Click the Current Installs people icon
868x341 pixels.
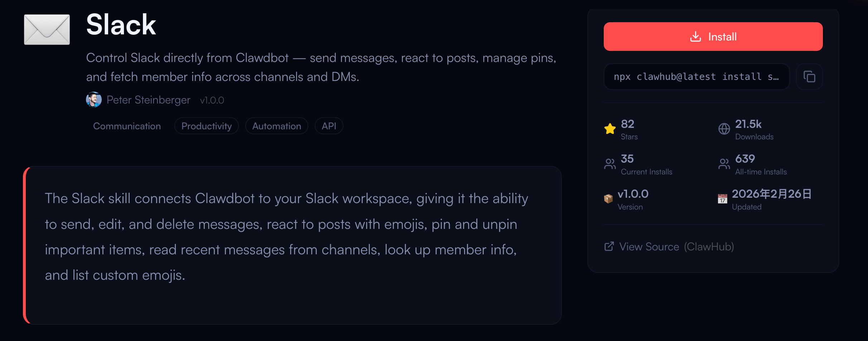click(610, 164)
